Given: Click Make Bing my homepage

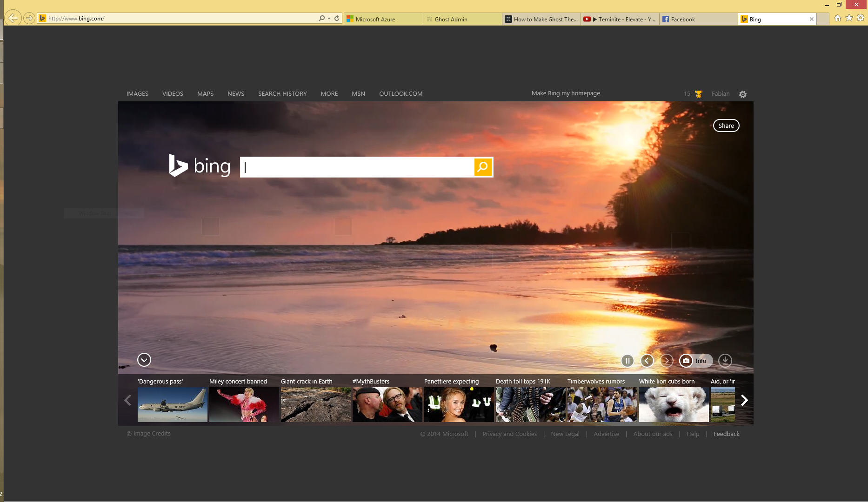Looking at the screenshot, I should click(x=566, y=93).
